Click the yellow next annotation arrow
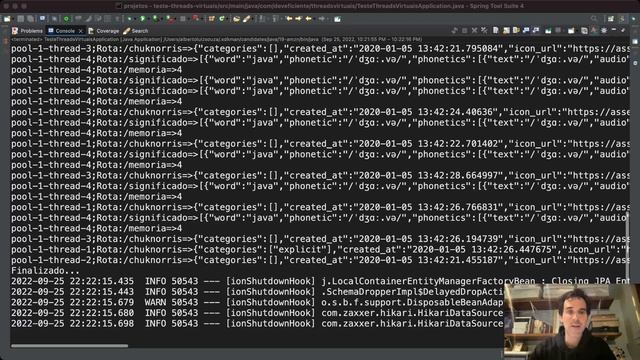Screen dimensions: 640x360 (x=298, y=19)
